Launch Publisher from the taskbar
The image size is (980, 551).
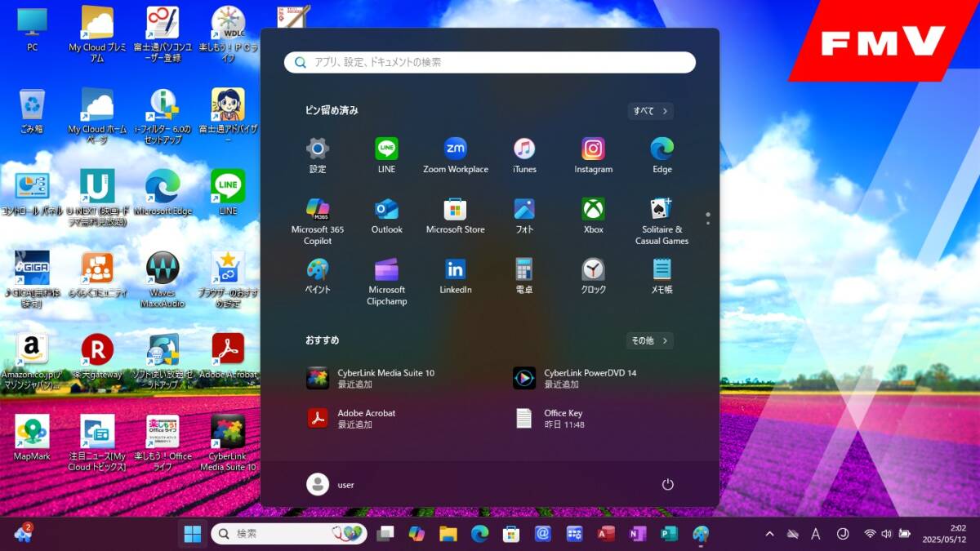[669, 534]
